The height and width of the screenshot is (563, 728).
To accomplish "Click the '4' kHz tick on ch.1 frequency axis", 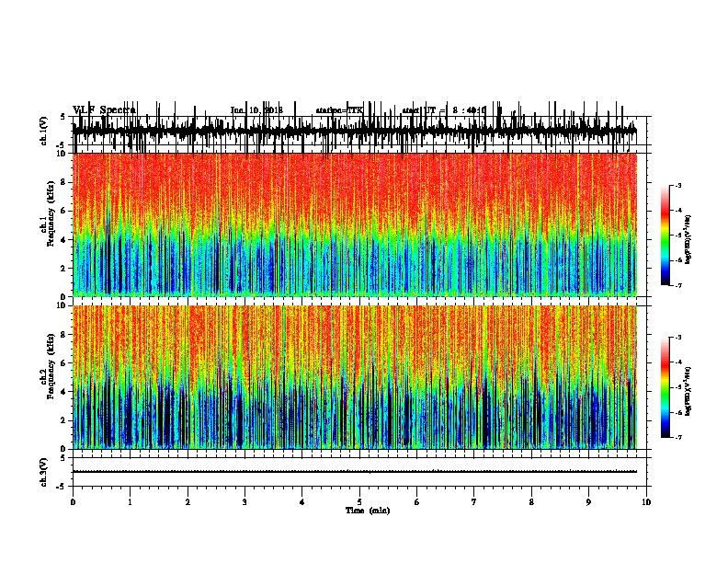I will click(63, 240).
